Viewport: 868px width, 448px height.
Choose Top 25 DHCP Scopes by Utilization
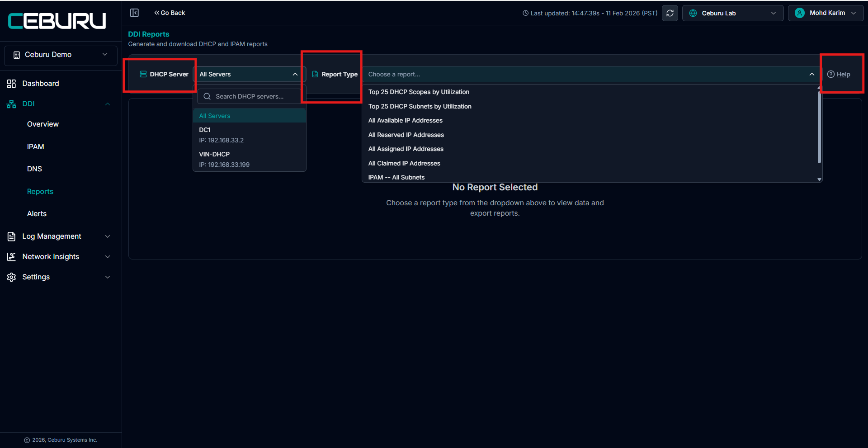pyautogui.click(x=419, y=92)
